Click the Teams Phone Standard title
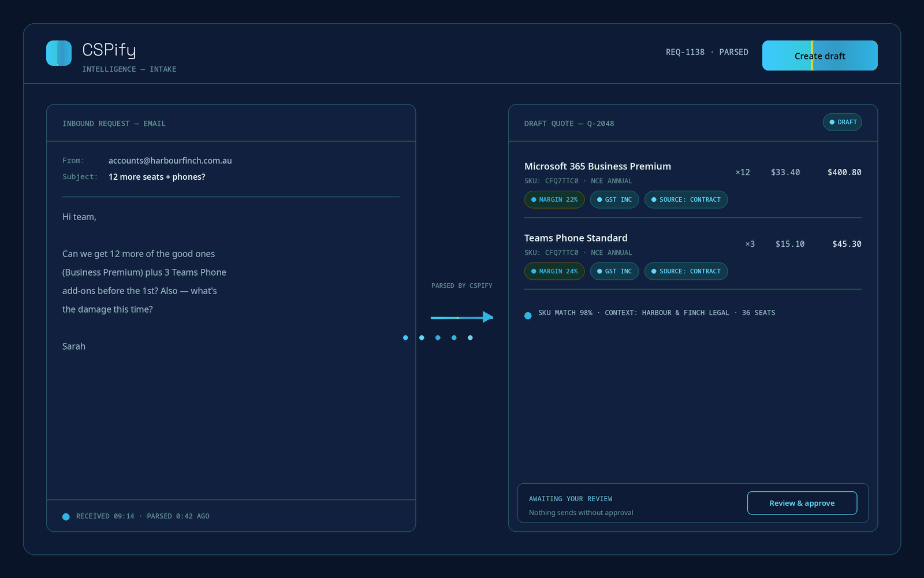This screenshot has width=924, height=578. tap(576, 238)
